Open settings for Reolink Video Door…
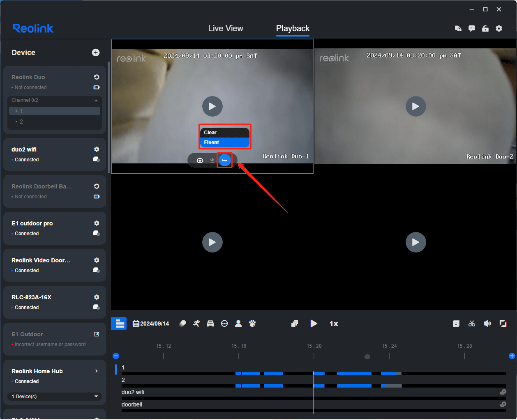The height and width of the screenshot is (420, 517). pyautogui.click(x=97, y=260)
